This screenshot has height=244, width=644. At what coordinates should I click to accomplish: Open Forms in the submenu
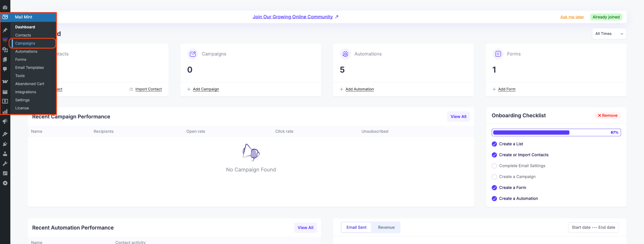point(20,59)
